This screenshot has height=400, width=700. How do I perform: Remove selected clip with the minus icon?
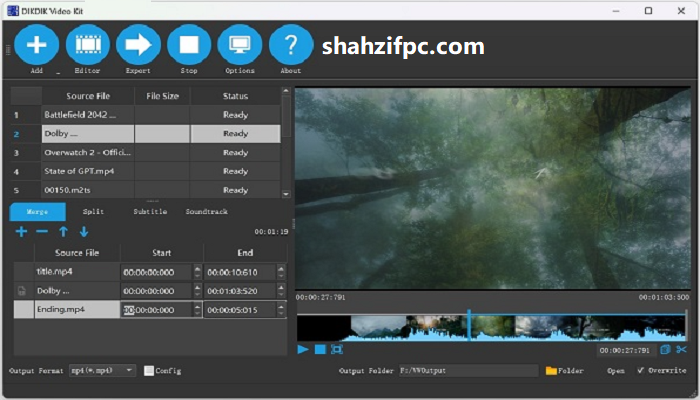pos(42,231)
